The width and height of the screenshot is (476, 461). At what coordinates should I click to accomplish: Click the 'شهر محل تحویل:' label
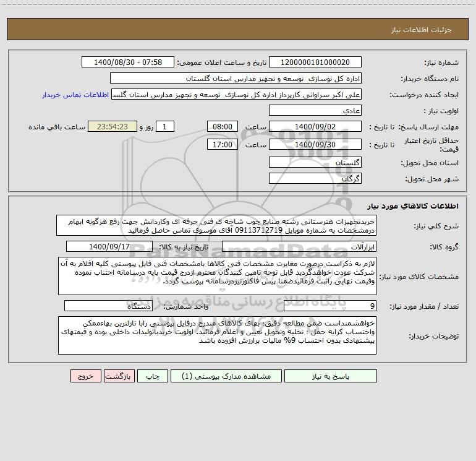(431, 179)
